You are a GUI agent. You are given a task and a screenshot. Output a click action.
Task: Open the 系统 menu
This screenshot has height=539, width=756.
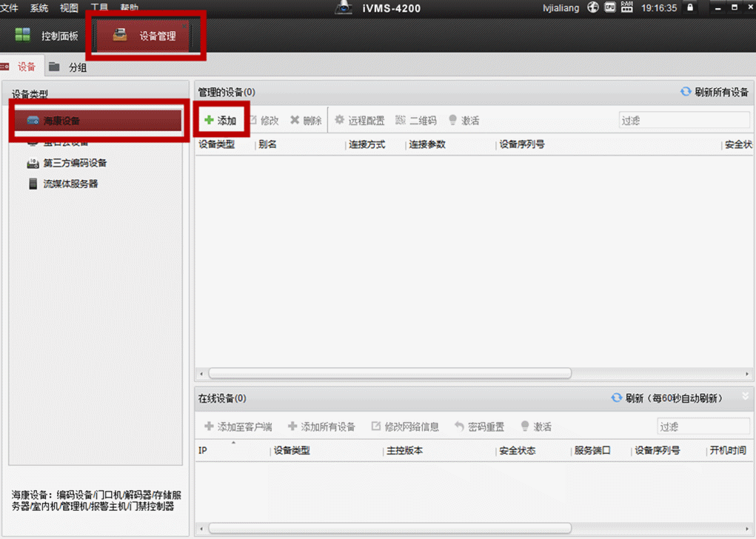(x=38, y=7)
